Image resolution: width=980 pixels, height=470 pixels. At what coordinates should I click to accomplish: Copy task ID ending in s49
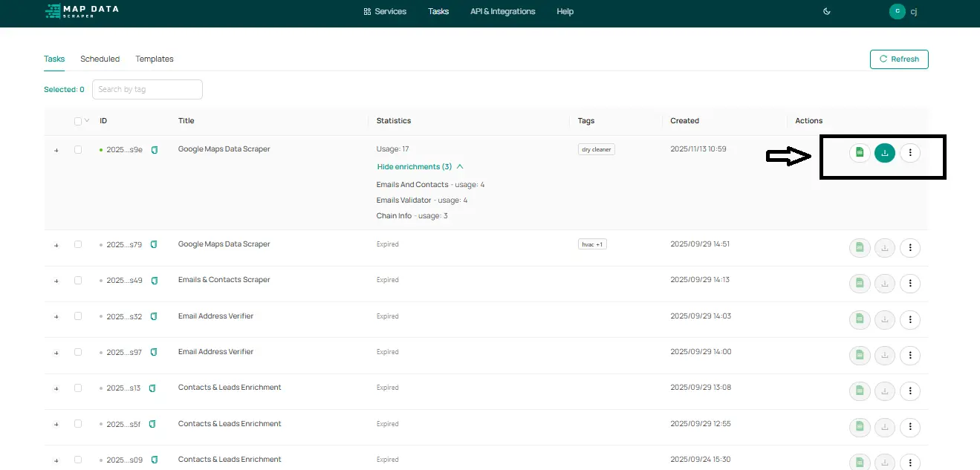[155, 281]
